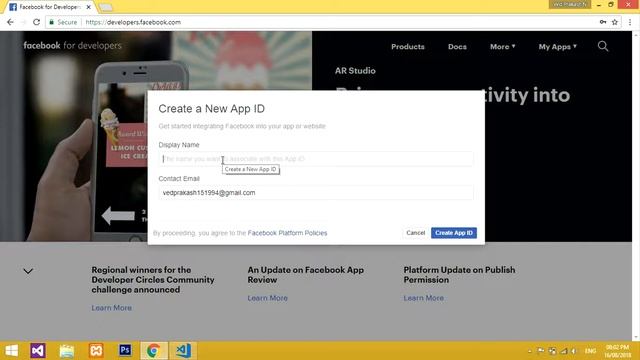Click the page vertical scrollbar
The width and height of the screenshot is (640, 360).
636,186
